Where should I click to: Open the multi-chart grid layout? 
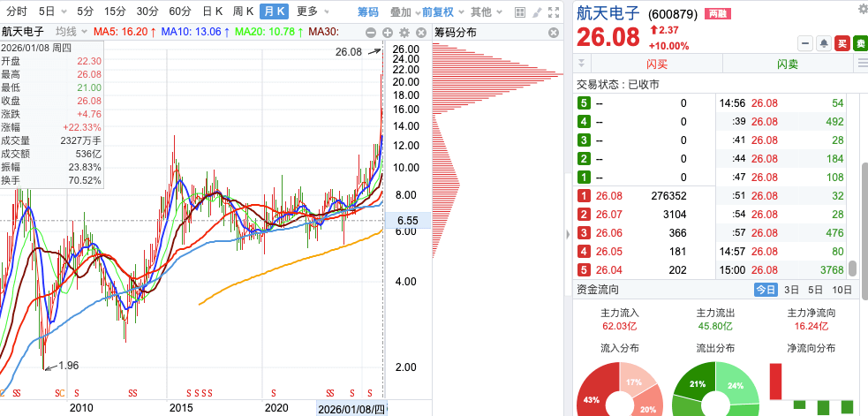520,11
